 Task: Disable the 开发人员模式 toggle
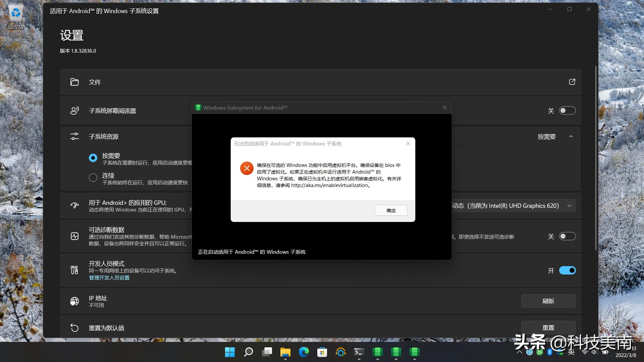point(567,270)
